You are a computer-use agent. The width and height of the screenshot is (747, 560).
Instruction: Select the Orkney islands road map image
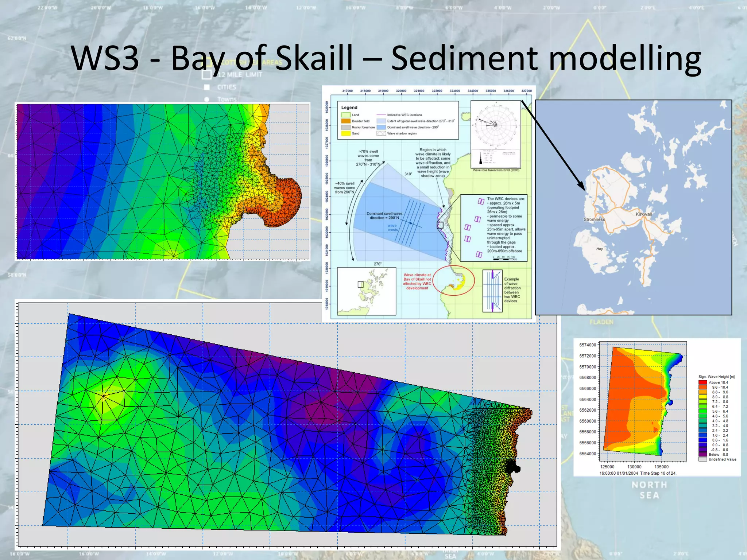tap(634, 207)
